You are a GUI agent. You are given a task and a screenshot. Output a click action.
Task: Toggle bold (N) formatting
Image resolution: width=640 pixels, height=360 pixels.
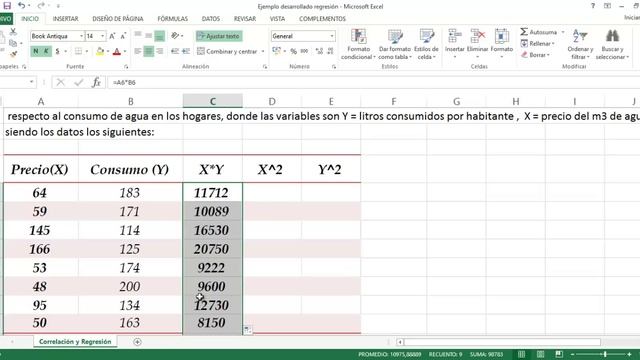[36, 51]
